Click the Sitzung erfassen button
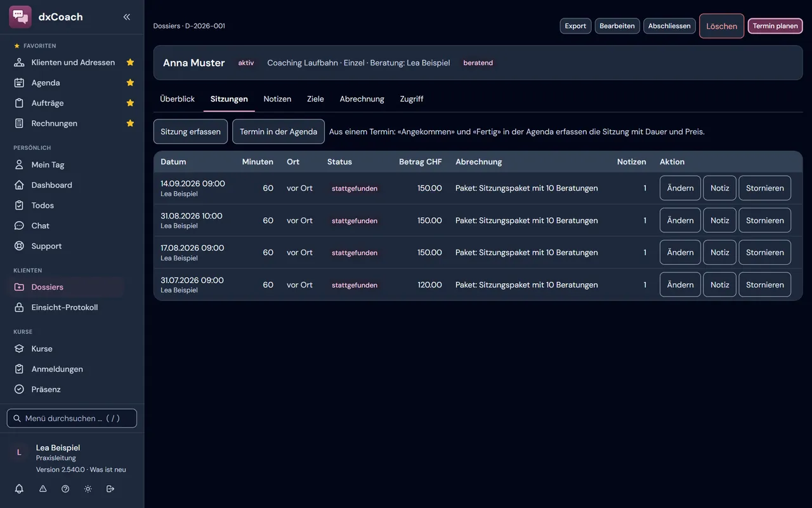The image size is (812, 508). 190,131
